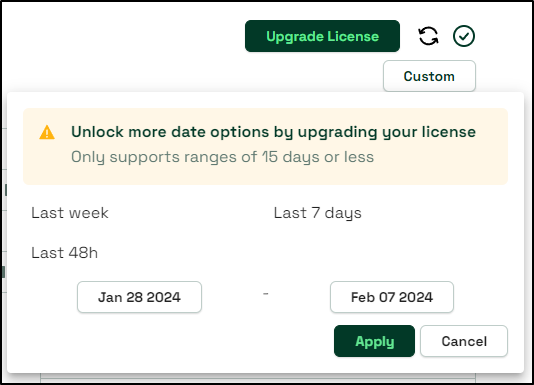The height and width of the screenshot is (385, 534).
Task: Pick the Last 48h preset
Action: [x=64, y=253]
